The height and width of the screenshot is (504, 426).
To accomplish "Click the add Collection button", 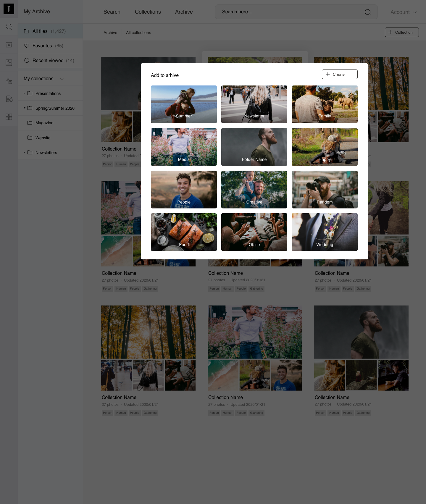I will pos(402,32).
